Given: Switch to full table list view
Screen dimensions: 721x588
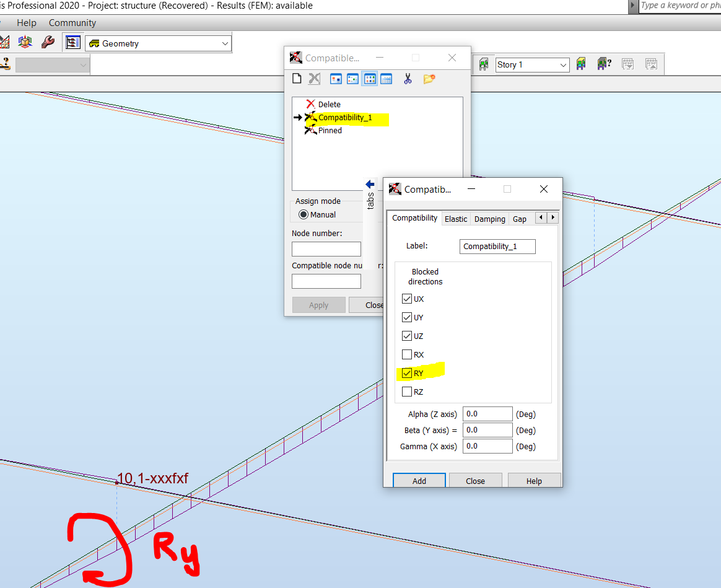Looking at the screenshot, I should click(x=387, y=79).
